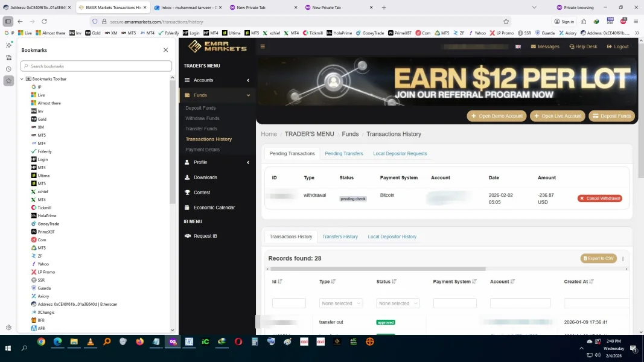
Task: Open the Windows Start menu
Action: point(8,348)
